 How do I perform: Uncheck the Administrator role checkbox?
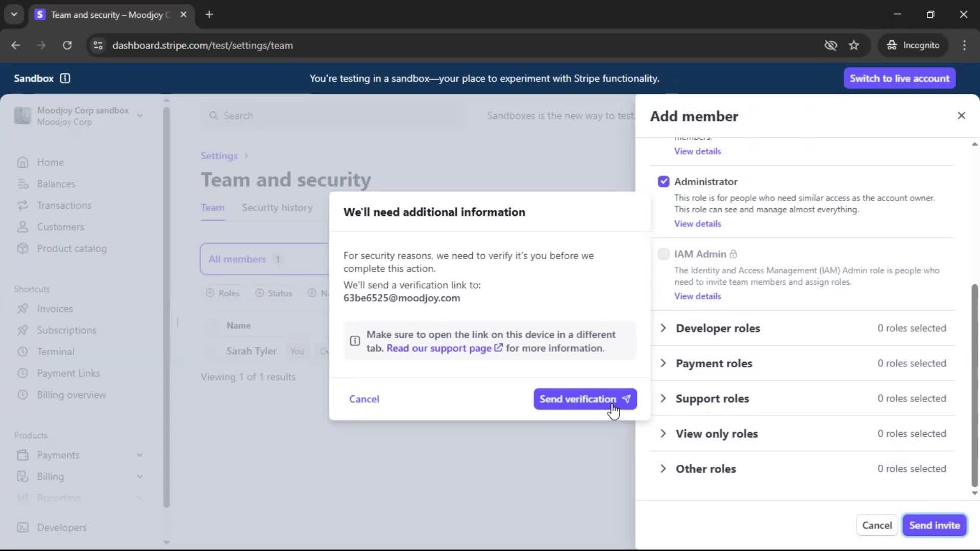[664, 182]
